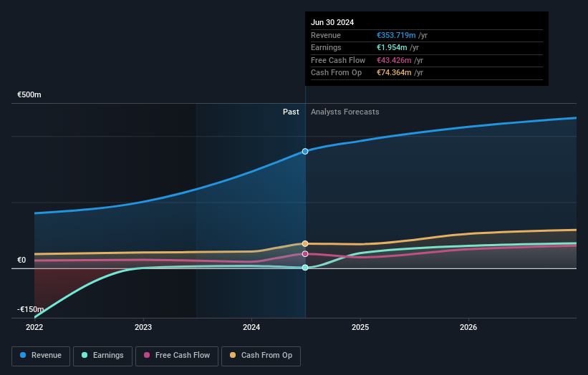Image resolution: width=588 pixels, height=375 pixels.
Task: Click the 'Earnings' row label in tooltip
Action: point(326,47)
